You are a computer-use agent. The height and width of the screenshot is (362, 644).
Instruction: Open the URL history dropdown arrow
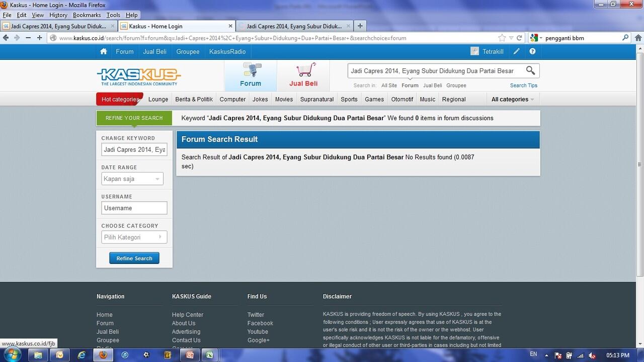[511, 38]
